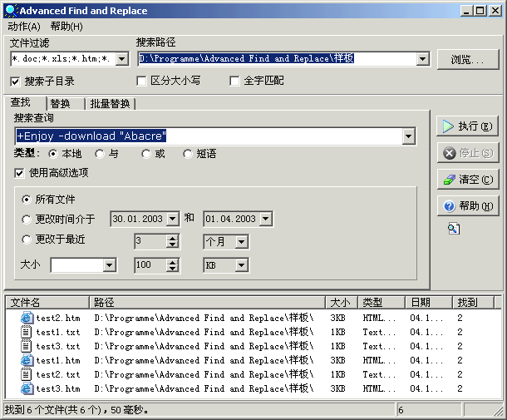This screenshot has width=507, height=420.
Task: Click the 执行(E) execute button
Action: click(x=468, y=126)
